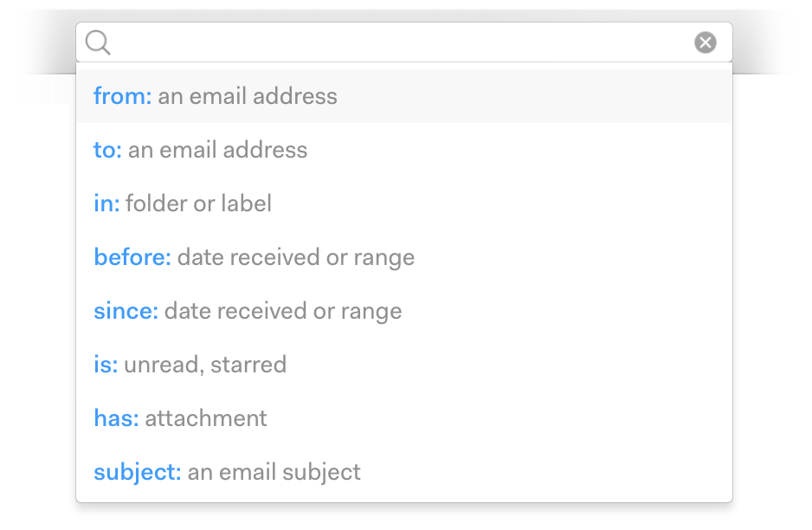The height and width of the screenshot is (530, 812).
Task: Click the blue "in:" keyword
Action: coord(106,204)
